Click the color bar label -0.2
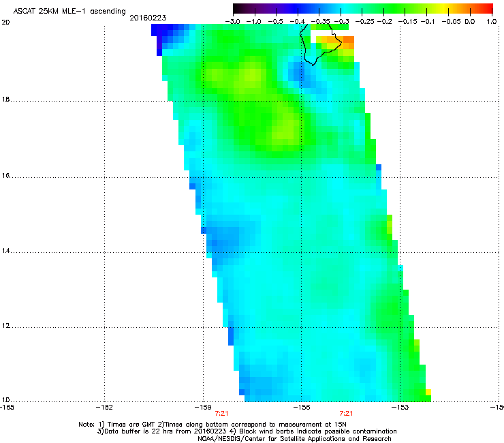504x443 pixels. coord(384,22)
